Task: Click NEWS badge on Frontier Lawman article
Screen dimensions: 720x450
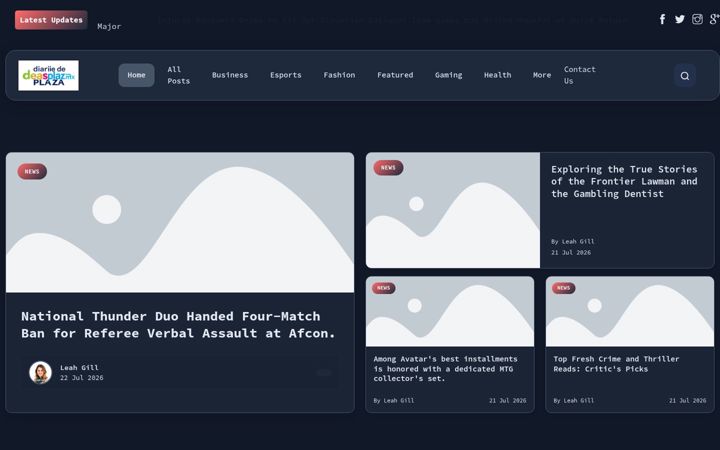Action: click(x=388, y=168)
